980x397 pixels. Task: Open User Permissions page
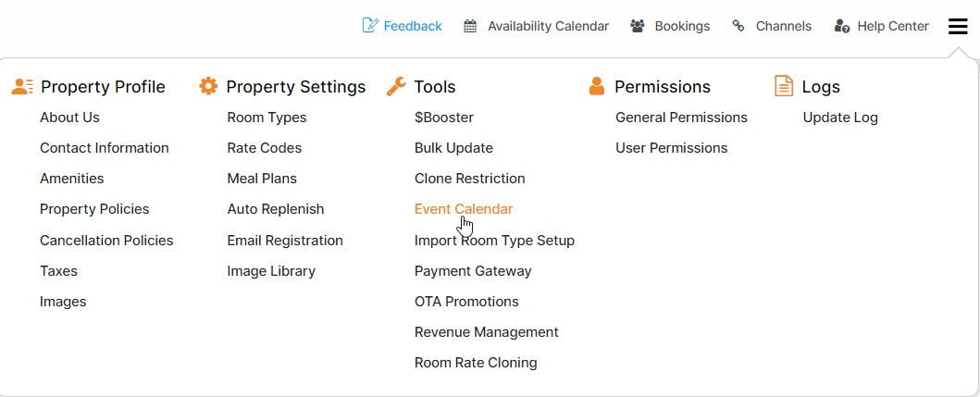click(x=671, y=148)
